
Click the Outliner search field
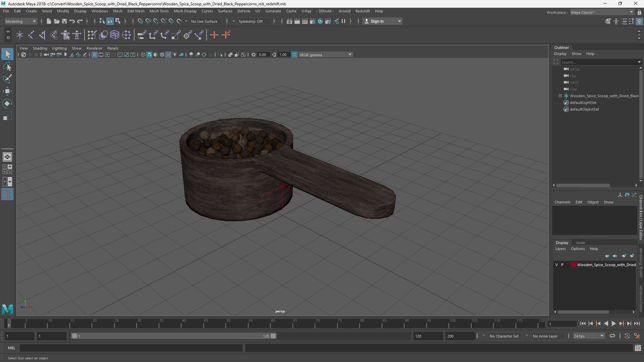coord(599,62)
